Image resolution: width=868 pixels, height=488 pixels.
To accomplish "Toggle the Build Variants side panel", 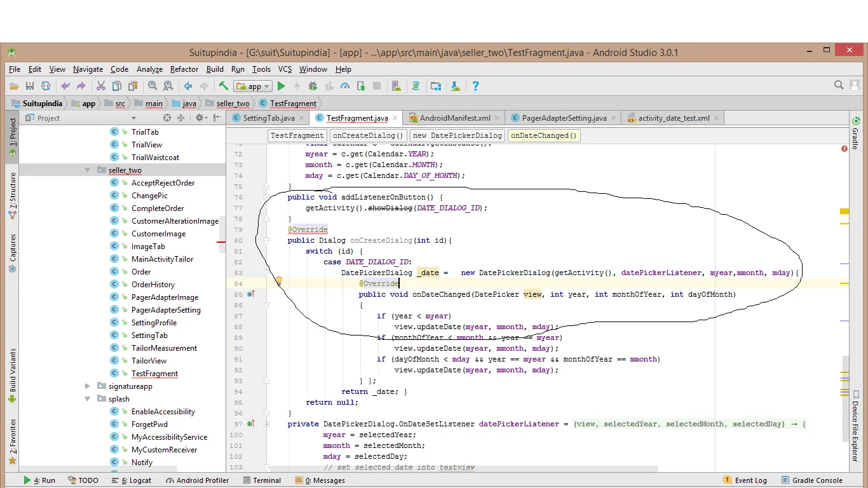I will pos(12,375).
